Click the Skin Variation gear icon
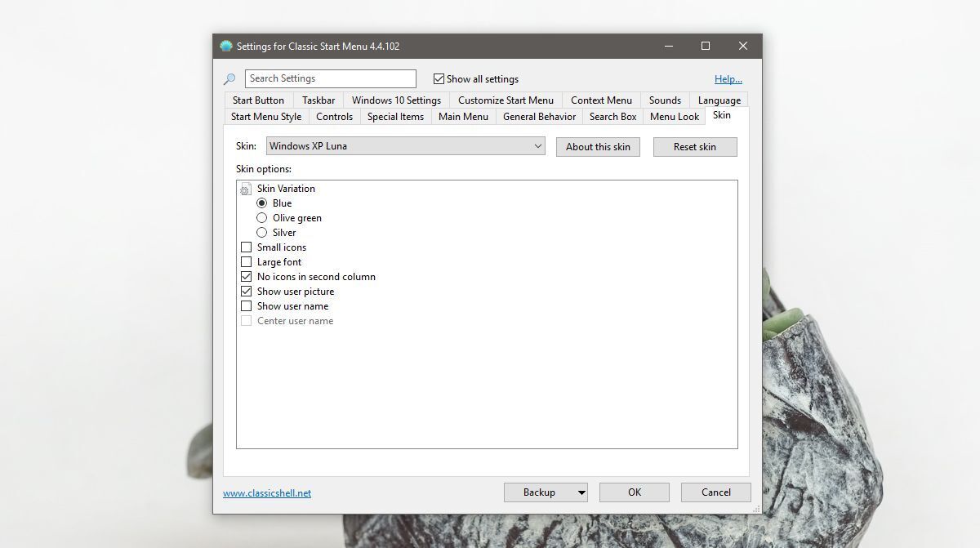Image resolution: width=980 pixels, height=548 pixels. pyautogui.click(x=245, y=188)
